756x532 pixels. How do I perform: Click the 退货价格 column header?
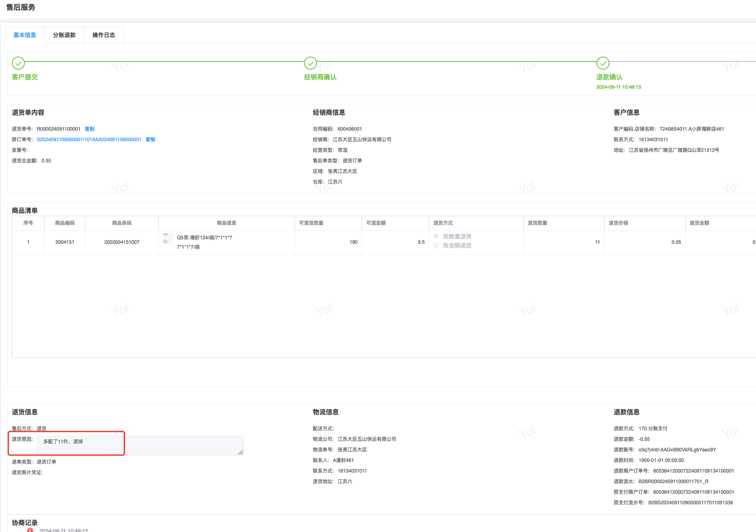pos(618,223)
